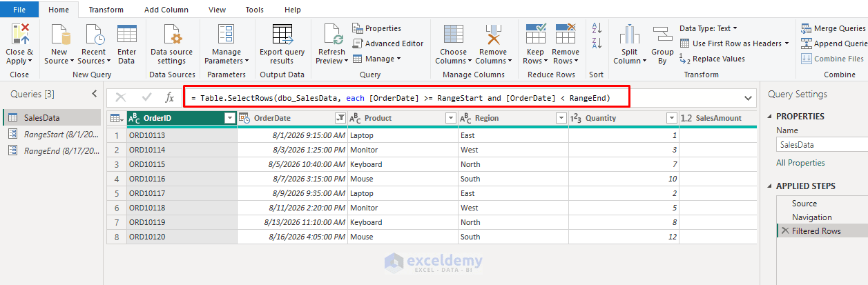Click the query Name field

coord(822,144)
